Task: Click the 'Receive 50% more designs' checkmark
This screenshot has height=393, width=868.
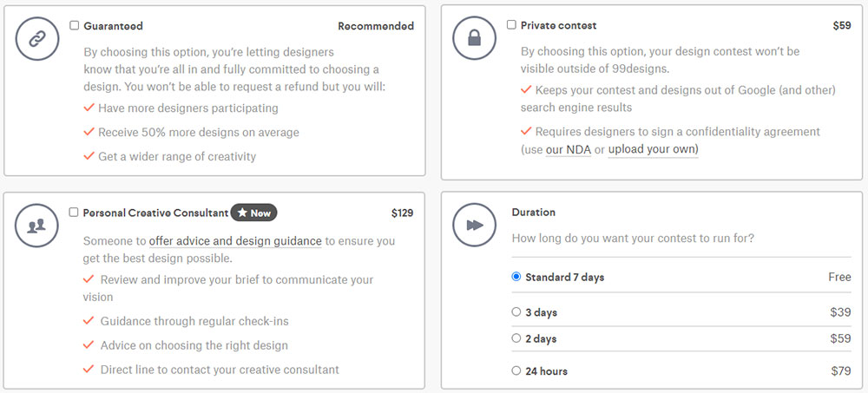Action: 89,132
